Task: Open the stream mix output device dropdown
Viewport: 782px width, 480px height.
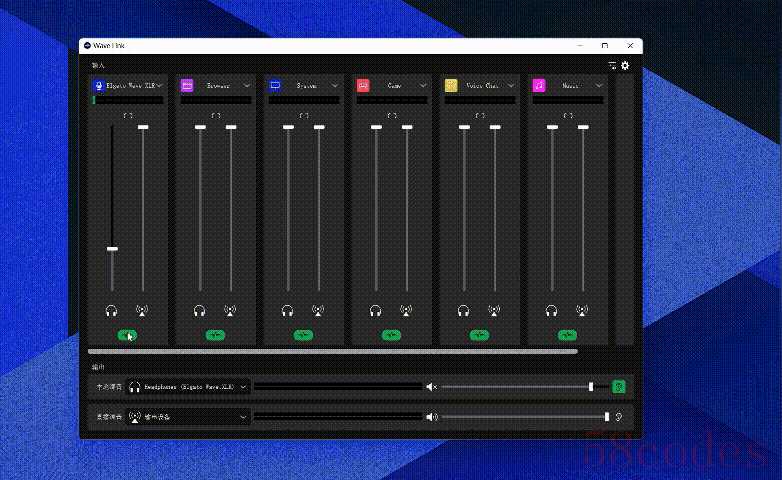Action: pyautogui.click(x=188, y=417)
